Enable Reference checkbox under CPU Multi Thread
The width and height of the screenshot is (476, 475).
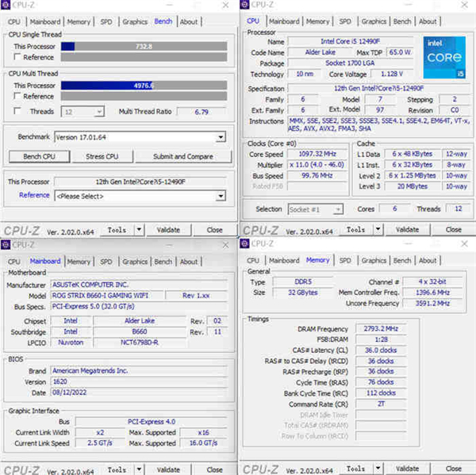17,96
